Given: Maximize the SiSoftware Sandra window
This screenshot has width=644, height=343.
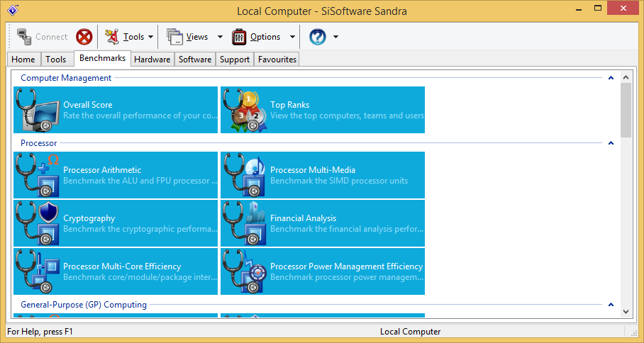Looking at the screenshot, I should point(598,8).
